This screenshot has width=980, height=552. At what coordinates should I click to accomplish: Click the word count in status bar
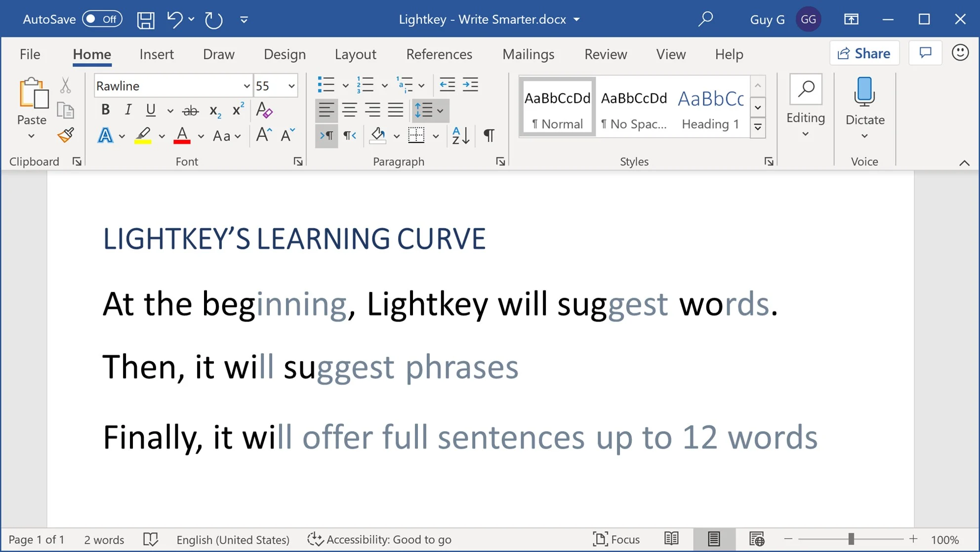coord(104,539)
